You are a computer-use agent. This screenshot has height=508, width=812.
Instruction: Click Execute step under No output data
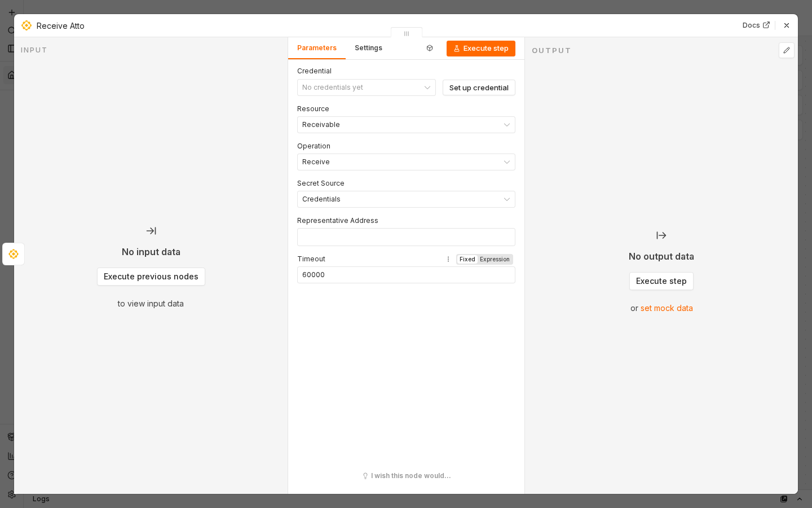[x=661, y=281]
